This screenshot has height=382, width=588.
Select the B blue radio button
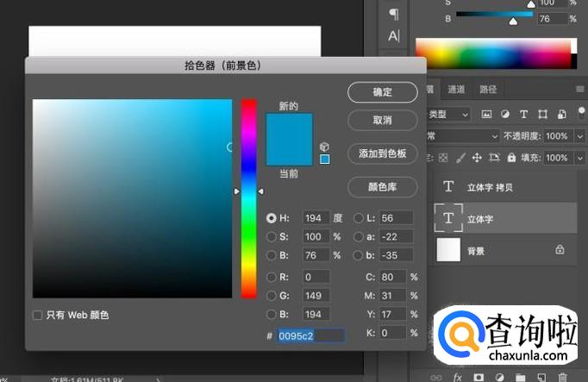coord(271,314)
